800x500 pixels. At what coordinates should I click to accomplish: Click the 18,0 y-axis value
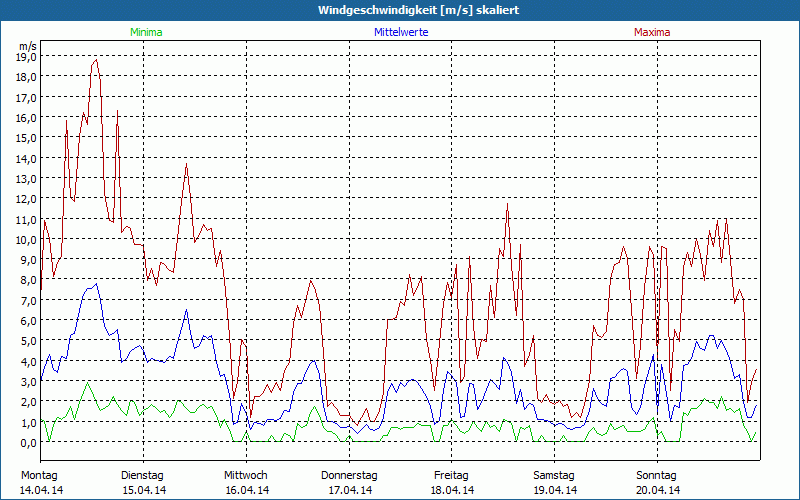pyautogui.click(x=26, y=77)
